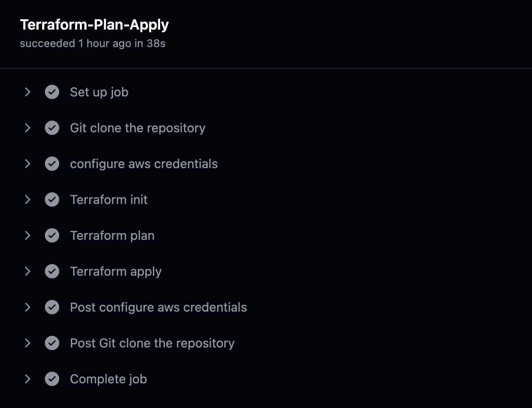Screen dimensions: 532x408
Task: Click the Terraform init success checkmark icon
Action: [x=52, y=200]
